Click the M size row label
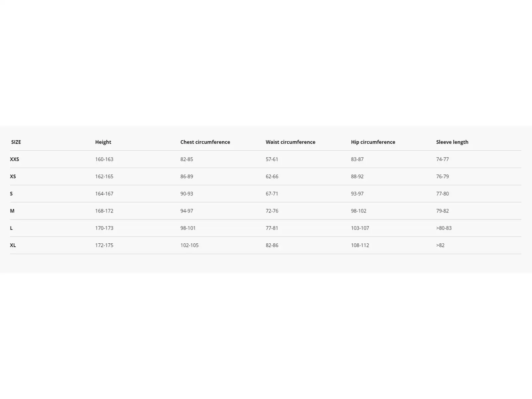Screen dimensions: 532x399 12,211
